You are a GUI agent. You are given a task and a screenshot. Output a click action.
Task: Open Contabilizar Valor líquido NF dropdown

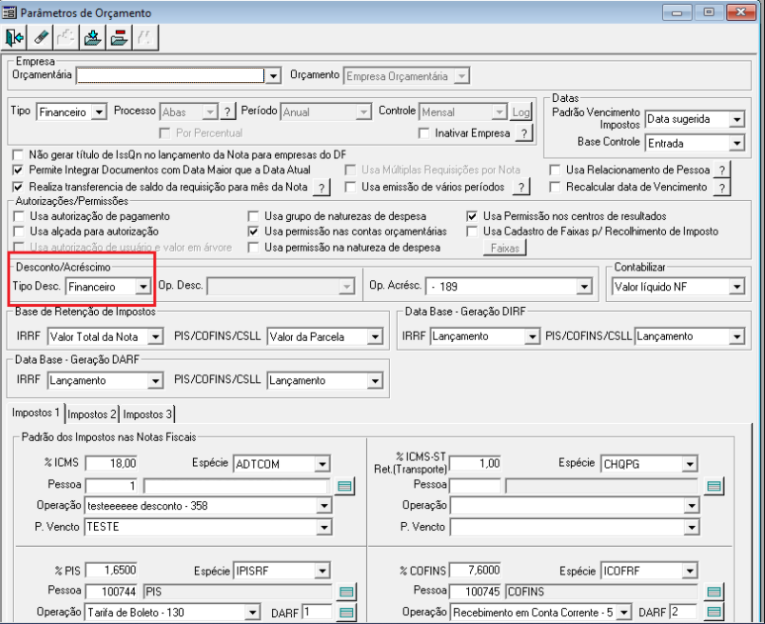[737, 287]
